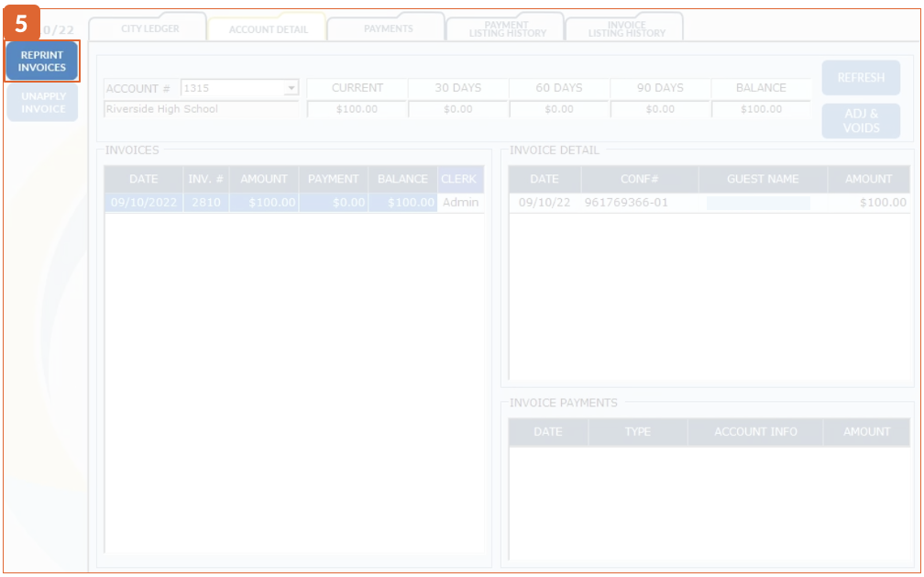Expand the Account # dropdown arrow
924x577 pixels.
(291, 89)
